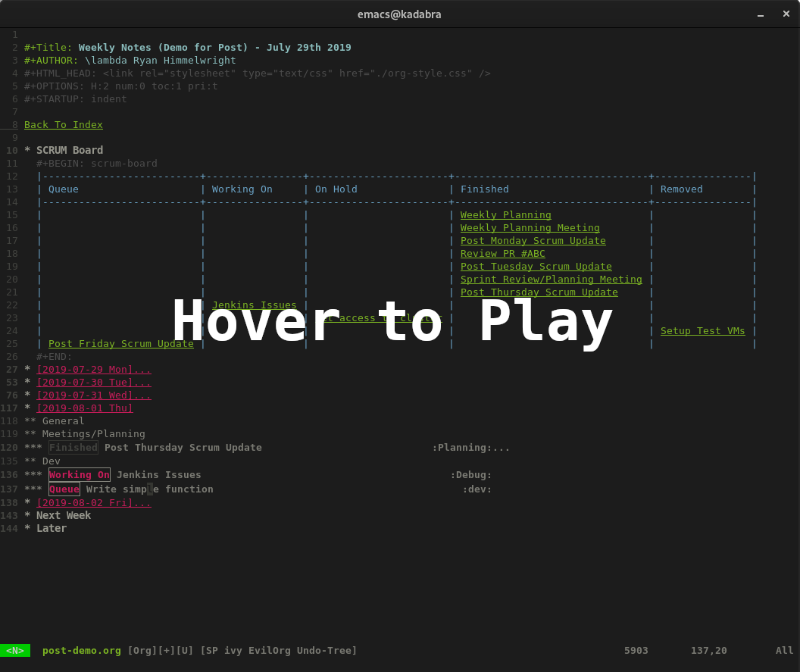This screenshot has width=800, height=672.
Task: Open the Review PR #ABC link
Action: 502,254
